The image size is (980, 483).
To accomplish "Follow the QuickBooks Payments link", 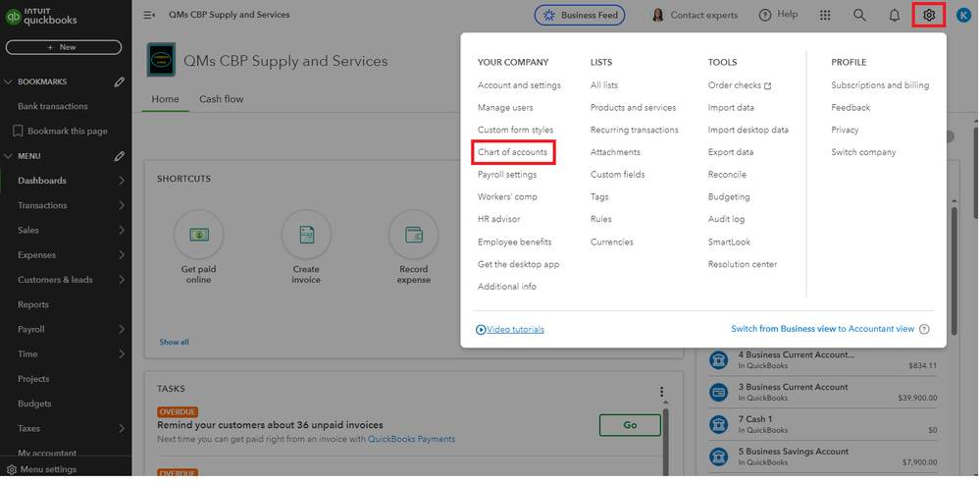I will click(x=411, y=439).
